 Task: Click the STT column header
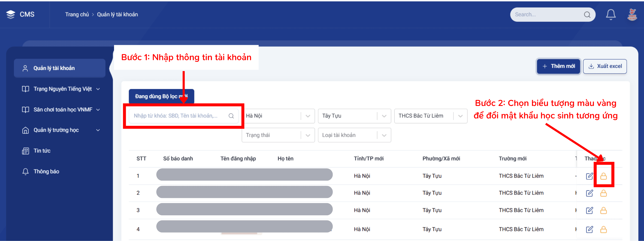pos(141,159)
